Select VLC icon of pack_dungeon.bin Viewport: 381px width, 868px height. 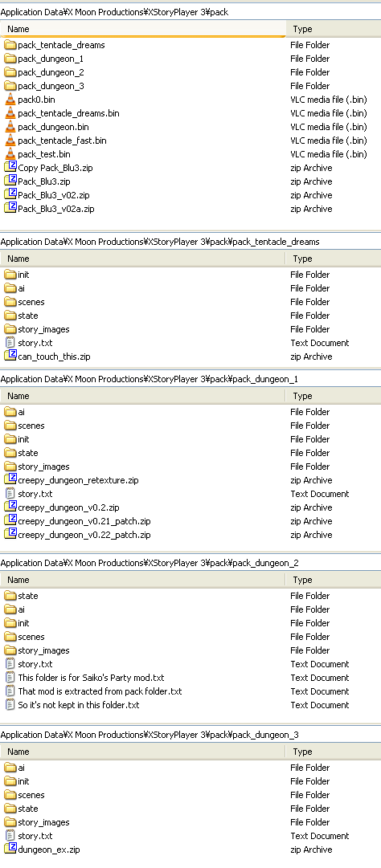coord(10,127)
